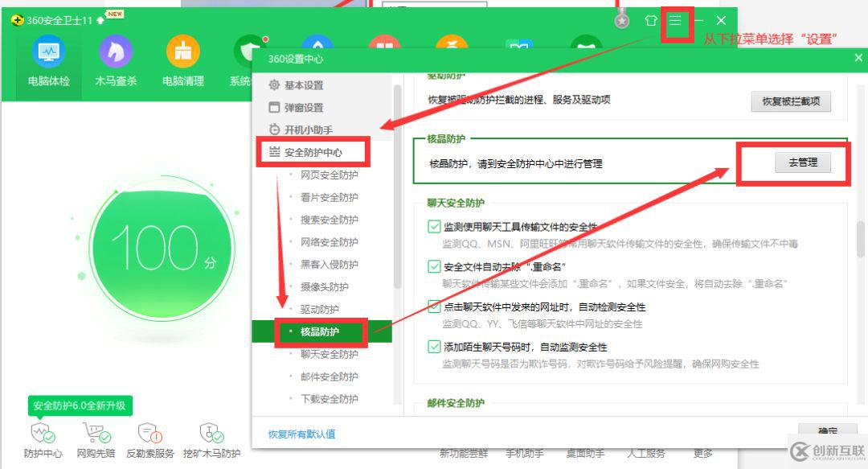Open the main menu hamburger icon
868x469 pixels.
[x=675, y=20]
